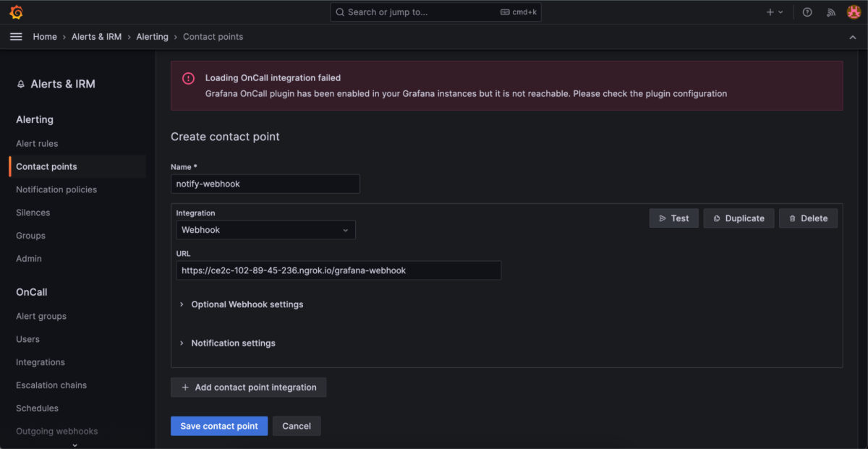Screen dimensions: 868x449
Task: Click the Cancel button
Action: click(x=297, y=426)
